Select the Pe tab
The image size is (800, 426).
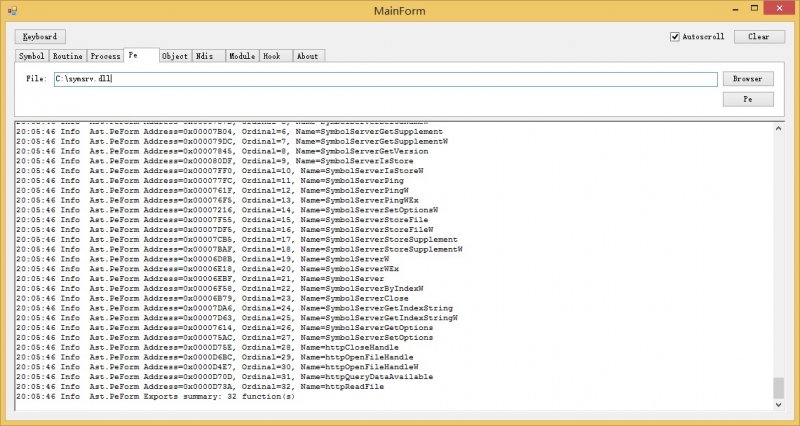click(141, 55)
